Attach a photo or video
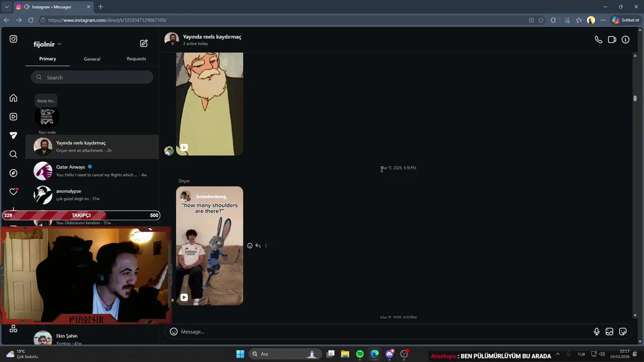644x362 pixels. pyautogui.click(x=609, y=332)
